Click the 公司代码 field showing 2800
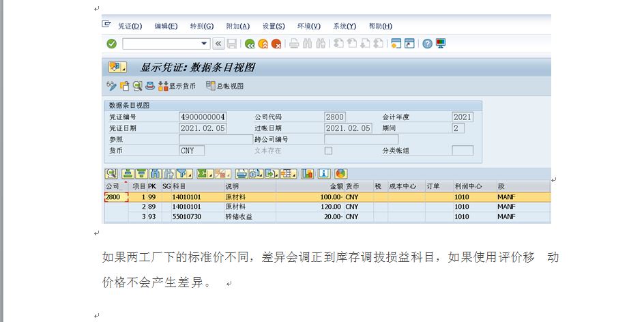The height and width of the screenshot is (322, 644). click(335, 117)
